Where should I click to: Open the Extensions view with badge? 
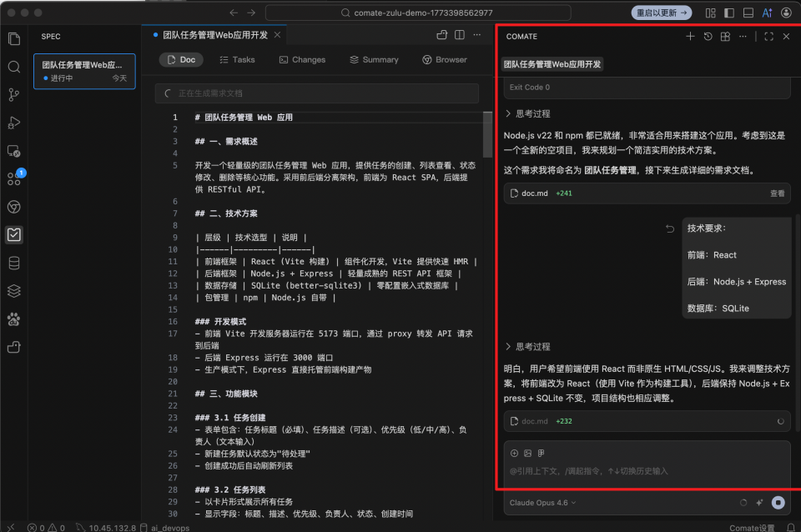[14, 178]
